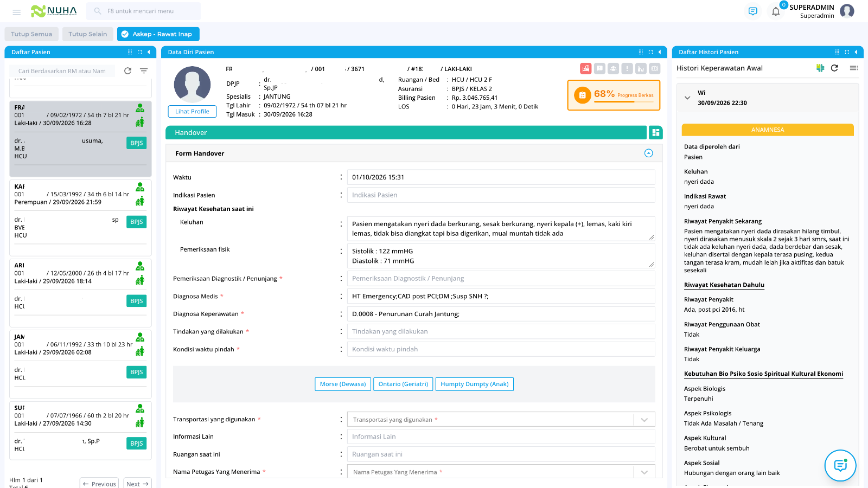Screen dimensions: 868x488
Task: Open Histori Keperawatan Awal list menu
Action: click(x=853, y=68)
